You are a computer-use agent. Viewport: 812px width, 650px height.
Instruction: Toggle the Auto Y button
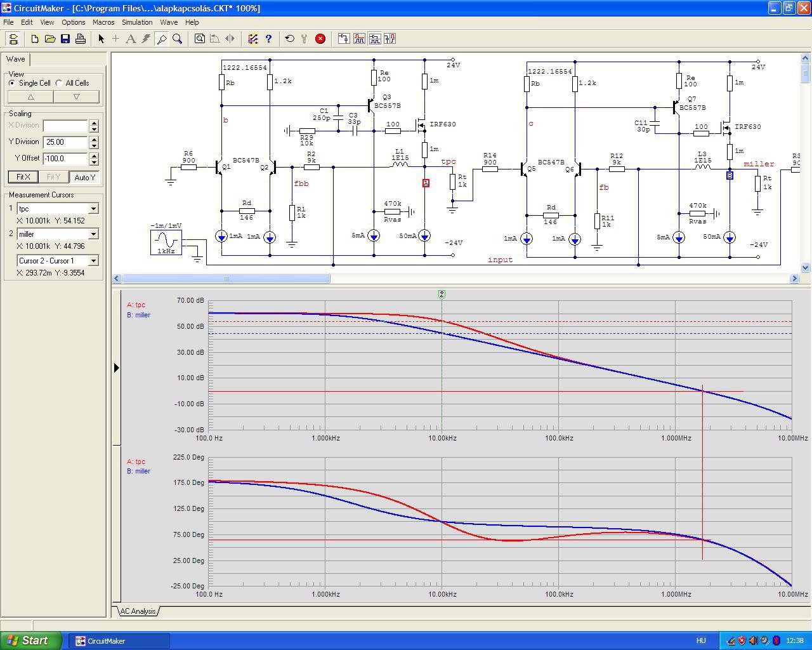tap(85, 177)
